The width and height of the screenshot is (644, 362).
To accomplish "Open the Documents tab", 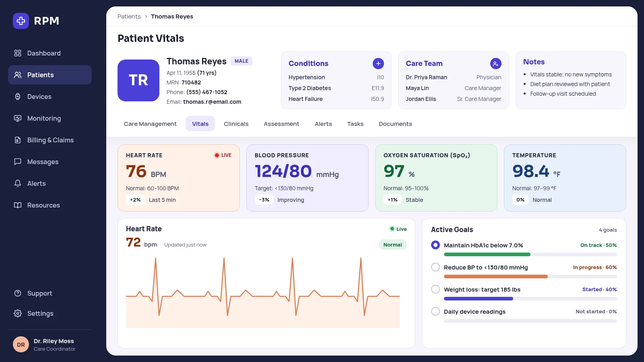I will pyautogui.click(x=395, y=124).
